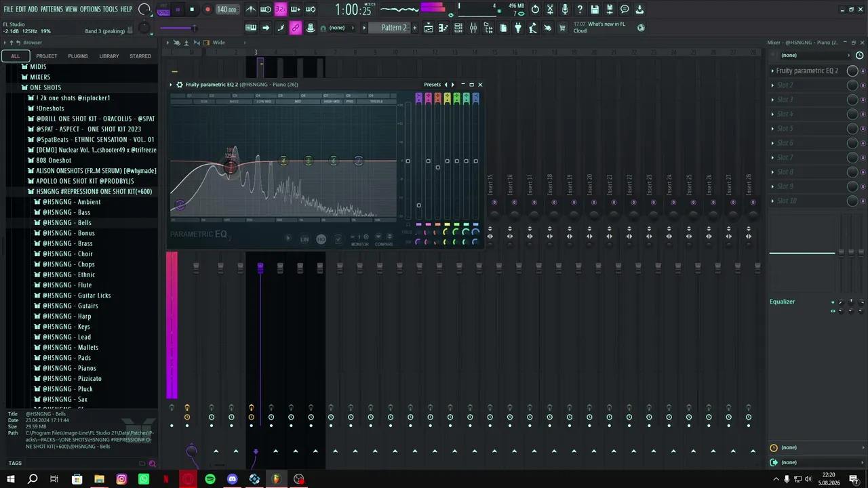Select next preset arrow in EQ window
The width and height of the screenshot is (868, 488).
point(453,85)
